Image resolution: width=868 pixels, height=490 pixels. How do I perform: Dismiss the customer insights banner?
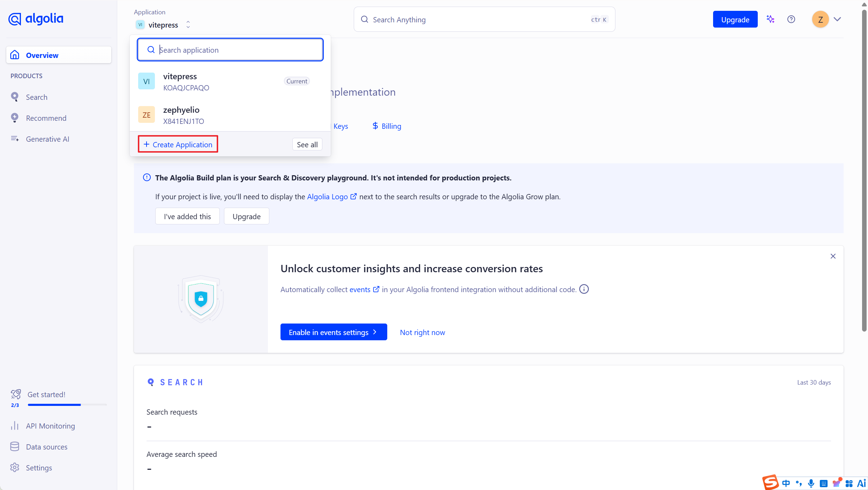click(833, 256)
